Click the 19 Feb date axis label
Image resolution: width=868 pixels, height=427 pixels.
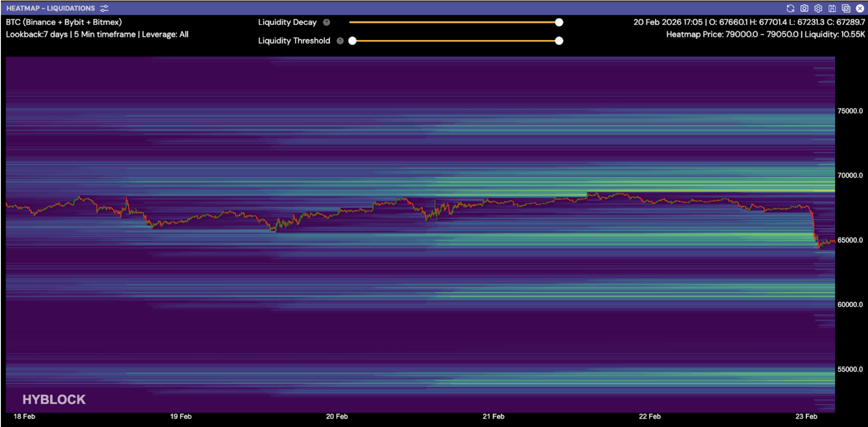(x=181, y=417)
